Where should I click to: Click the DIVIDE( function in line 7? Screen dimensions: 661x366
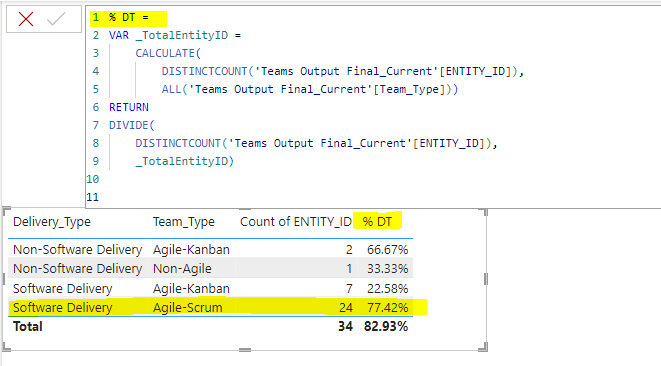[132, 125]
